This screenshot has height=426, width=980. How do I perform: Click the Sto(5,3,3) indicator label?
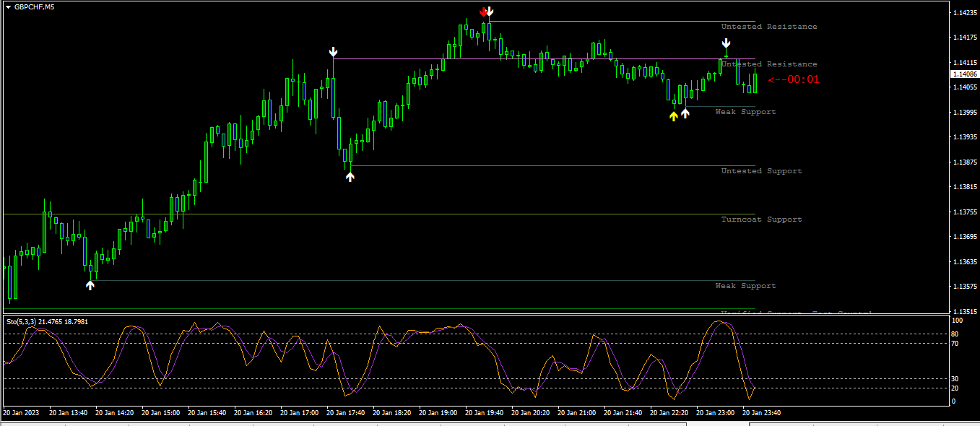[x=48, y=322]
